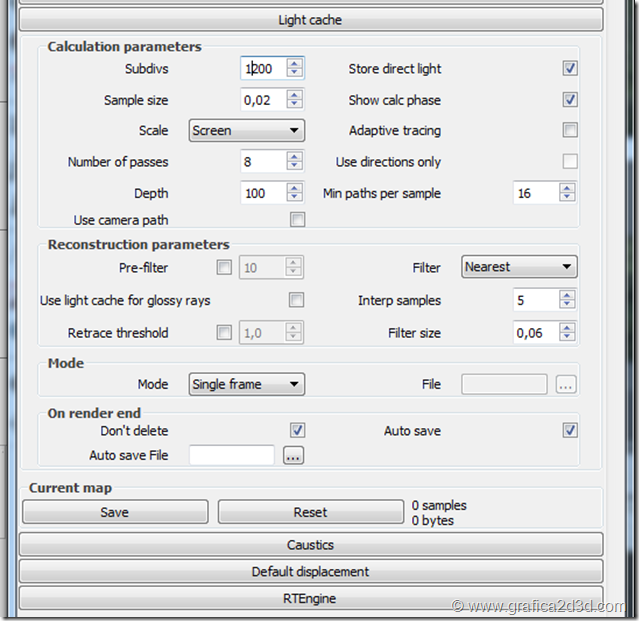
Task: Open Mode dropdown showing Single frame
Action: 246,384
